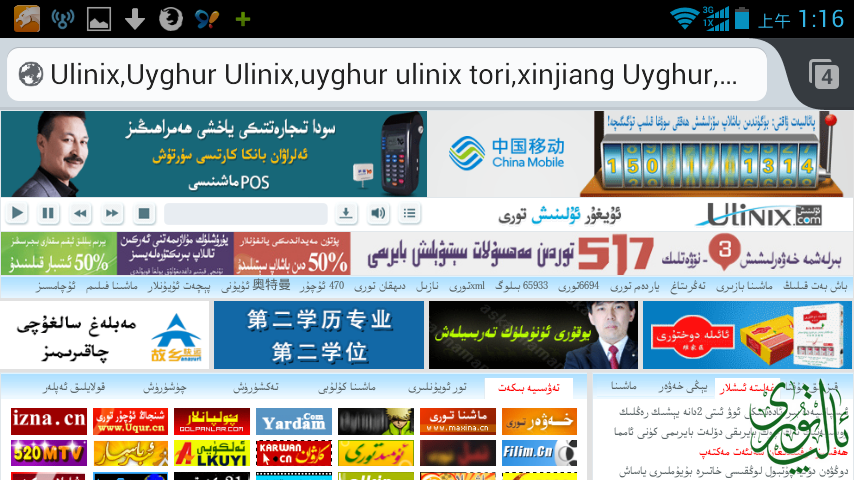Start playback with the play button
The image size is (854, 480).
pyautogui.click(x=17, y=213)
